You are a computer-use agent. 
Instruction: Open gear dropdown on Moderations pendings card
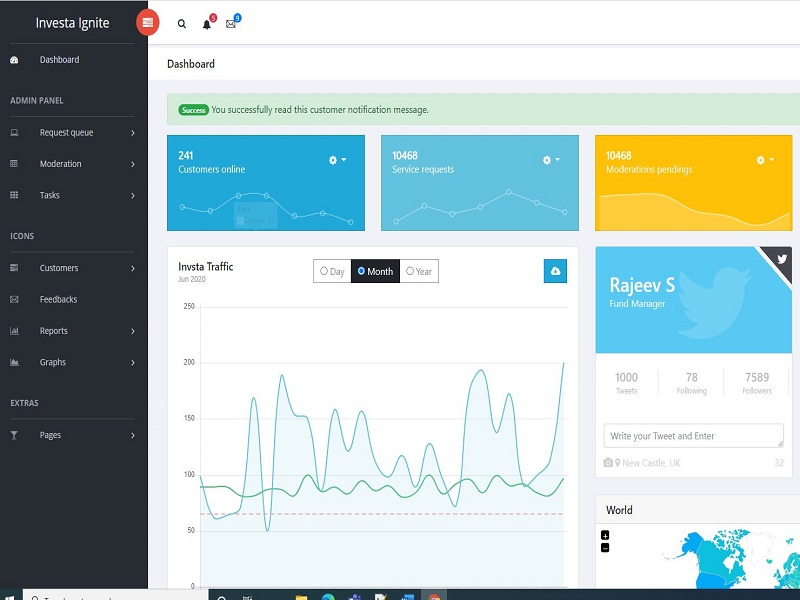click(765, 160)
